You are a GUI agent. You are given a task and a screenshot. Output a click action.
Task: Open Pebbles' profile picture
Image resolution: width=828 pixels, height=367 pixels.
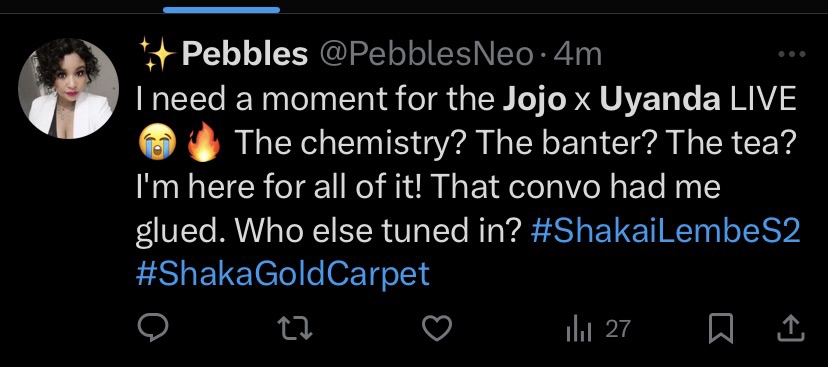[x=68, y=88]
